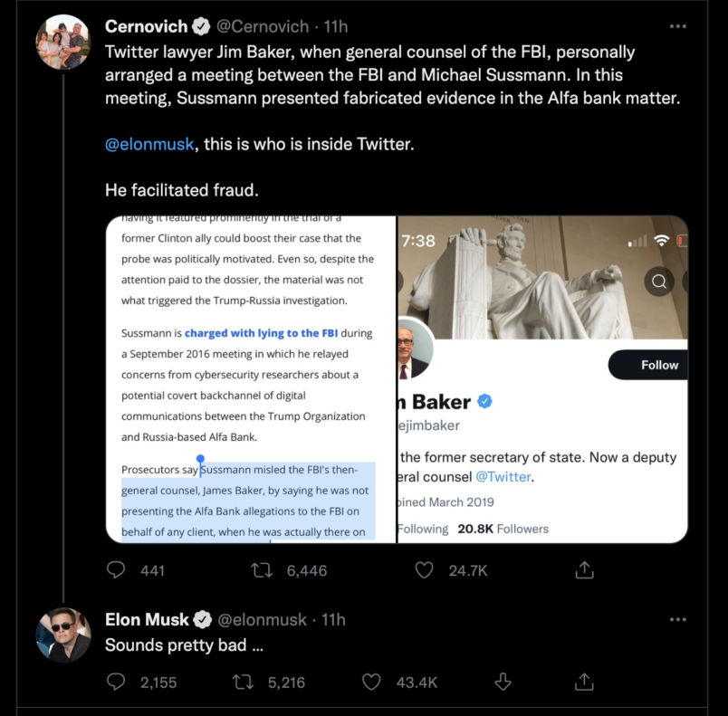Click the 11h timestamp on Cernovich's tweet
The width and height of the screenshot is (728, 716).
[333, 26]
